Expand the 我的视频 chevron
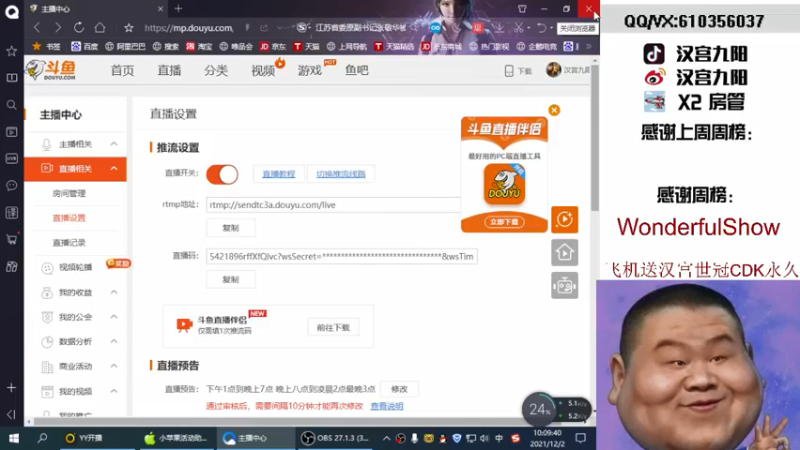 click(114, 391)
